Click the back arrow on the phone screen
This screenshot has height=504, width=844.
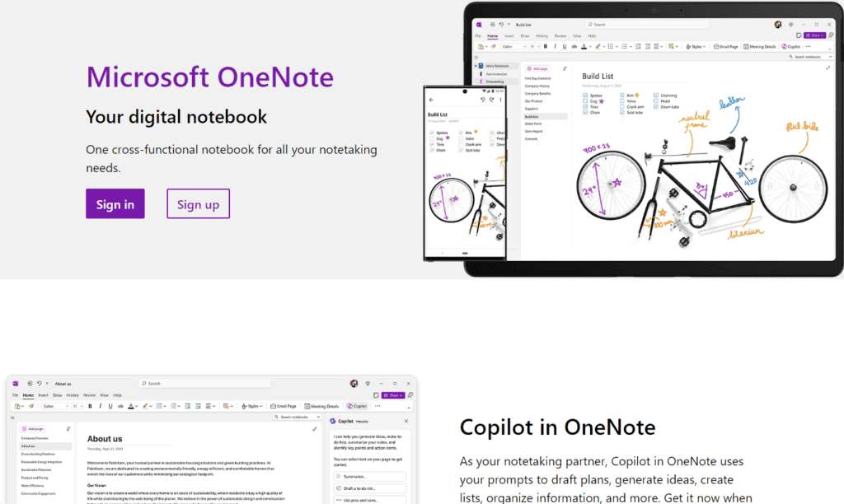(432, 100)
